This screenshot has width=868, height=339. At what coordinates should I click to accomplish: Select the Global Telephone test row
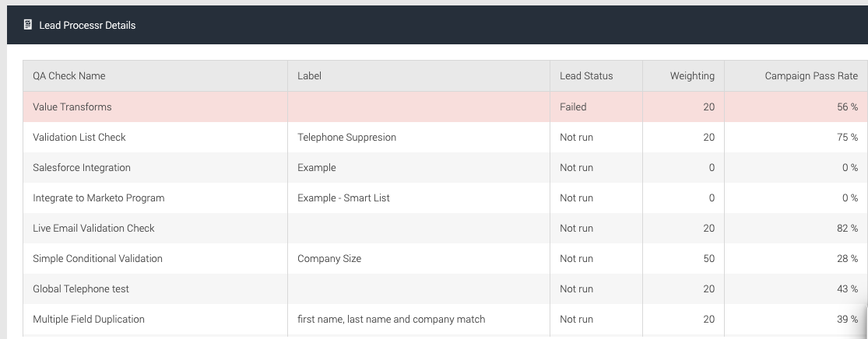click(x=445, y=289)
